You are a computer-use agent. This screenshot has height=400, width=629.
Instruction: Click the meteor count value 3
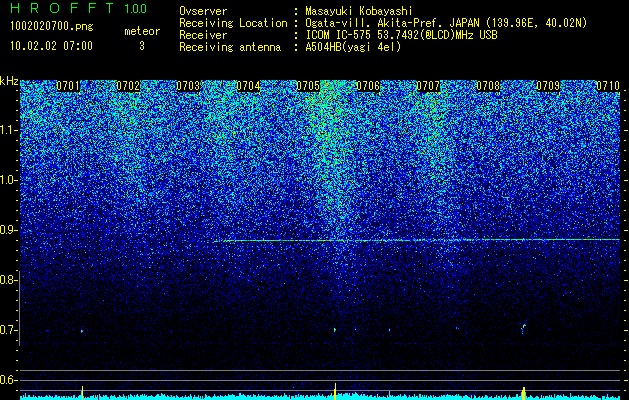142,46
